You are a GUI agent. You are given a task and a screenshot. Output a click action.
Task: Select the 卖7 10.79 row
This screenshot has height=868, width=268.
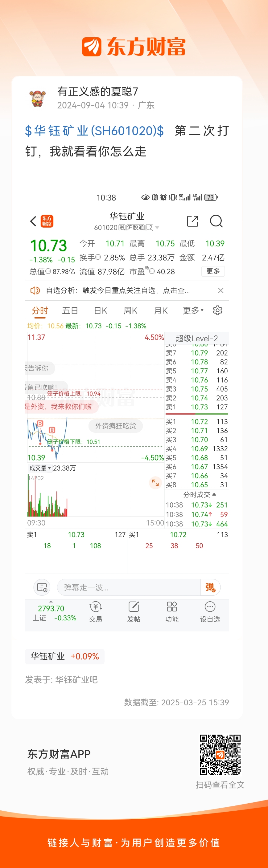[x=197, y=353]
